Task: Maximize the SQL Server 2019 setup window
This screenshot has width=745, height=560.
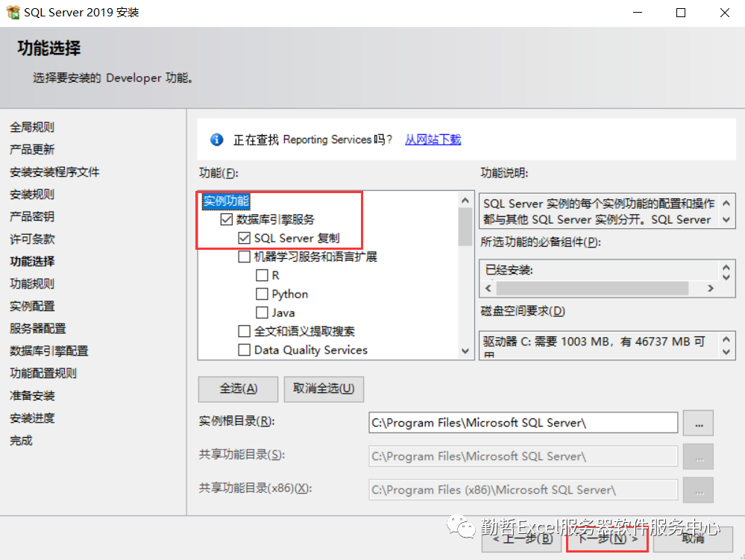Action: [681, 13]
